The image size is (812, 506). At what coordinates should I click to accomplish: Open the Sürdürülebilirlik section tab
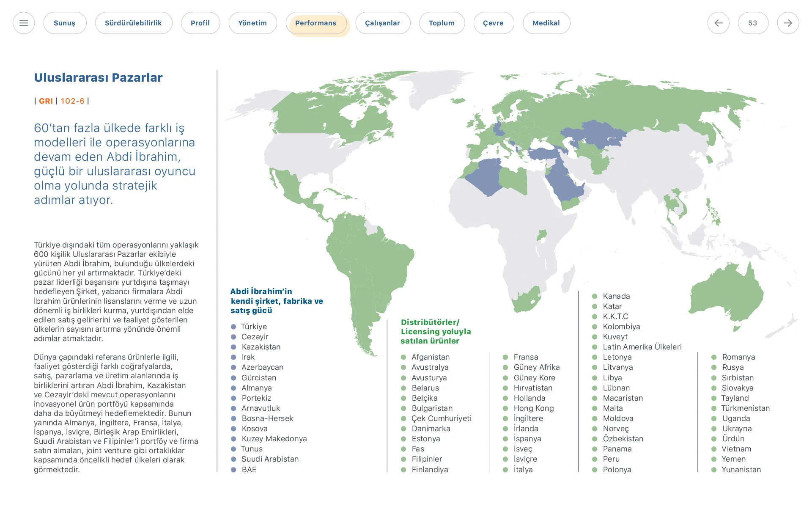coord(134,23)
